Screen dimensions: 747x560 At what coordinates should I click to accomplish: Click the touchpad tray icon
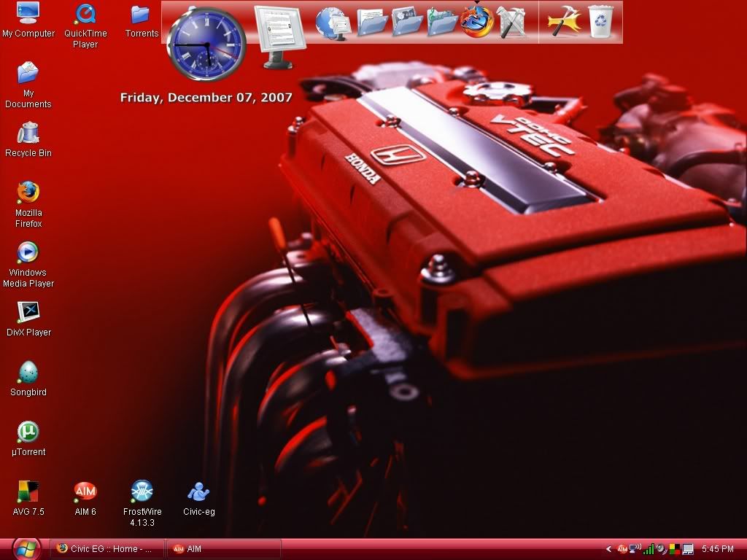[x=687, y=550]
